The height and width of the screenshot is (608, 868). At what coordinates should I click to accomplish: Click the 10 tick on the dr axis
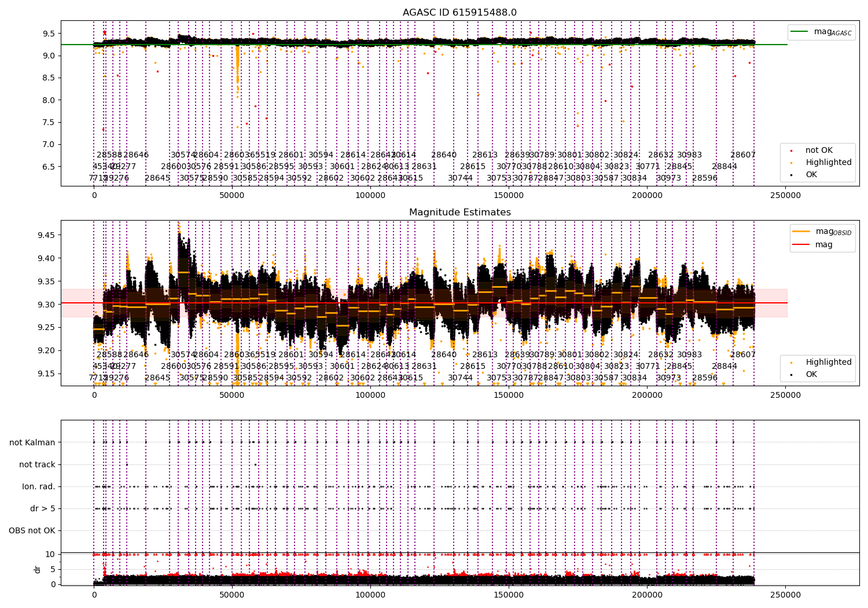pyautogui.click(x=50, y=555)
